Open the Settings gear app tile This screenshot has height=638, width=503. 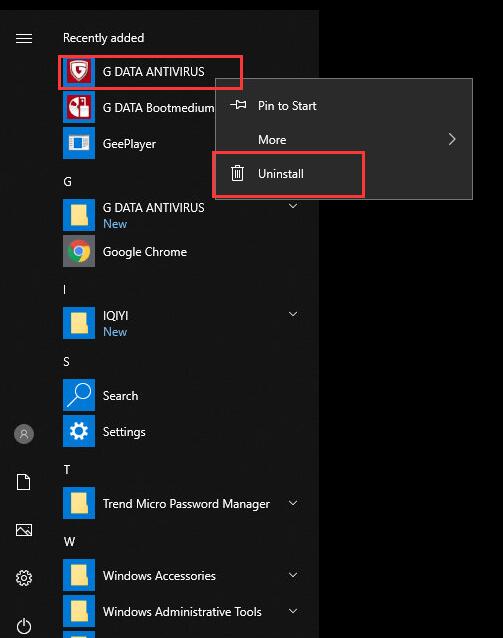click(79, 431)
